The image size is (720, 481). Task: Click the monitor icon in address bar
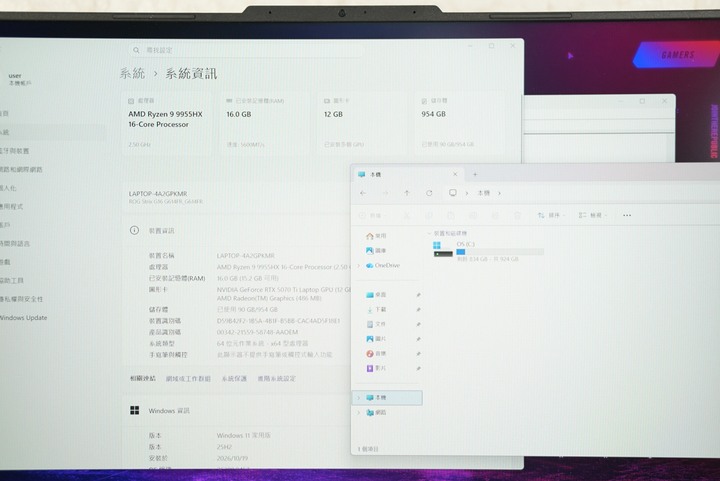coord(453,193)
